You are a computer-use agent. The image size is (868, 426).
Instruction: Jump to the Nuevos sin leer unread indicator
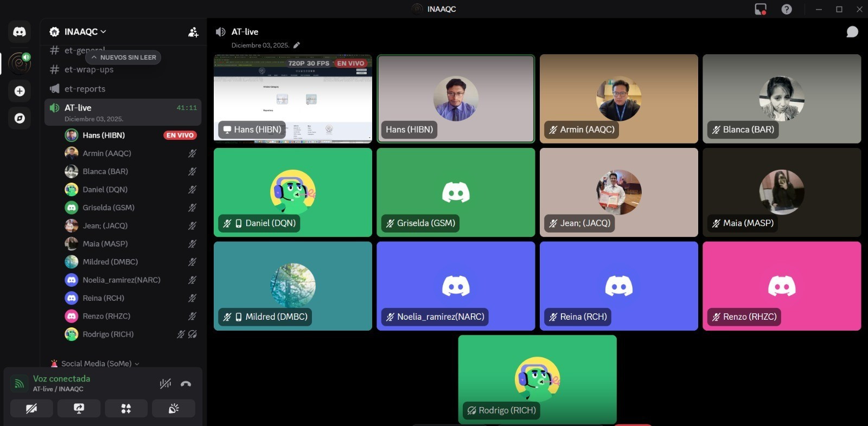click(x=124, y=57)
